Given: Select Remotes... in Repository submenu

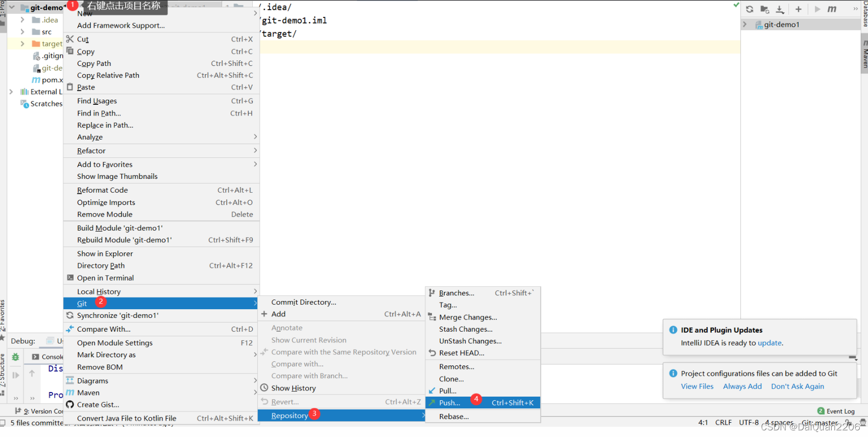Looking at the screenshot, I should pyautogui.click(x=483, y=366).
